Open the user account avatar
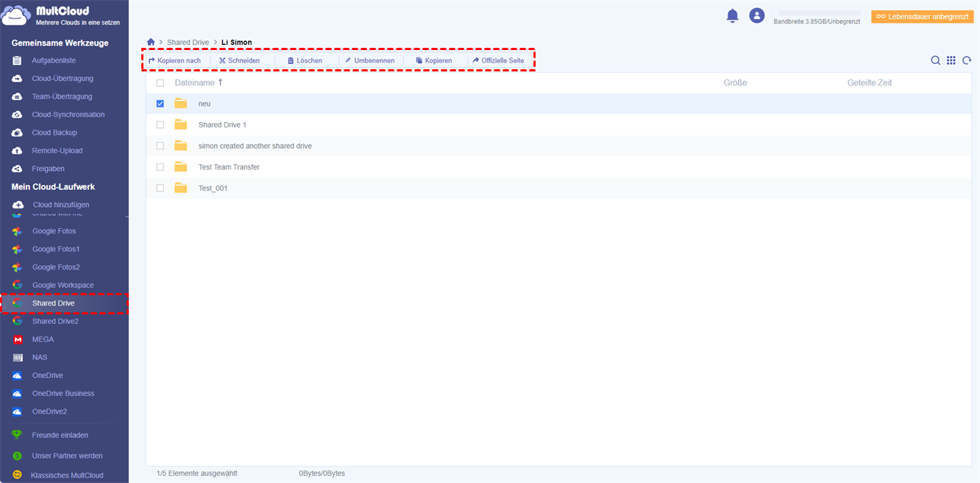The height and width of the screenshot is (483, 980). (756, 15)
